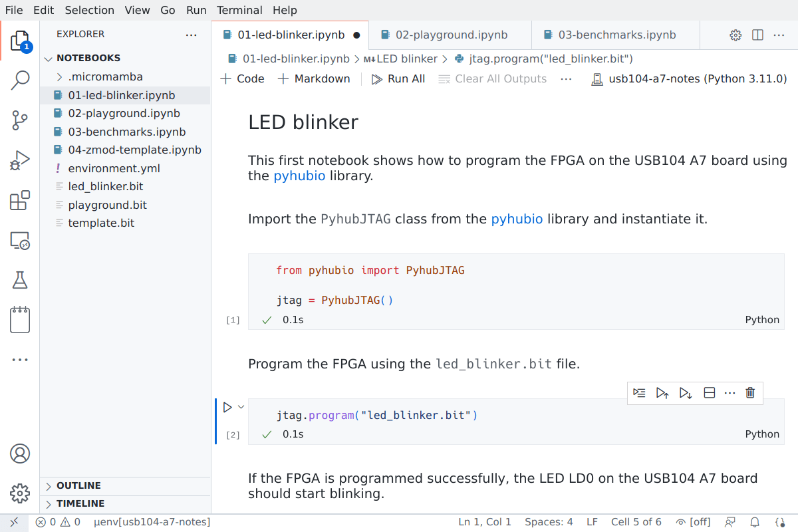This screenshot has height=532, width=798.
Task: Click Ln 1, Col 1 to go to a line
Action: [484, 521]
